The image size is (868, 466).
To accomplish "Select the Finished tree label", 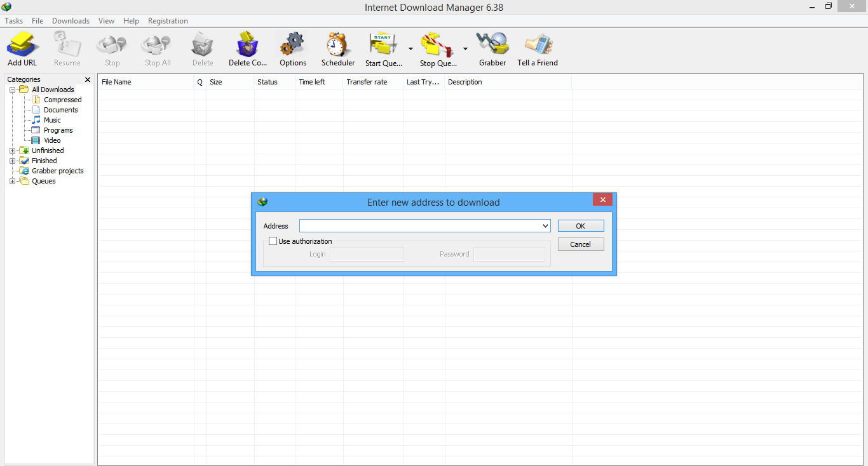I will coord(44,161).
